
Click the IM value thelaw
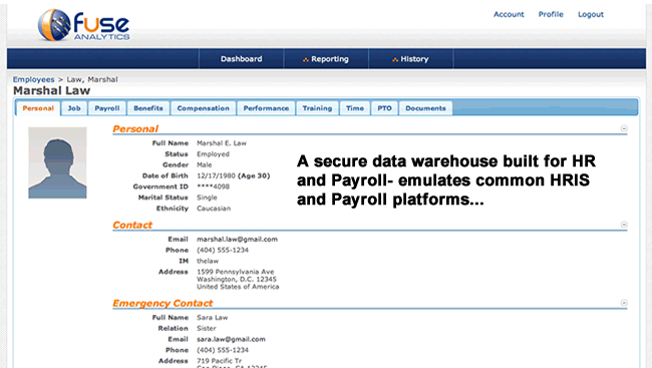[207, 261]
